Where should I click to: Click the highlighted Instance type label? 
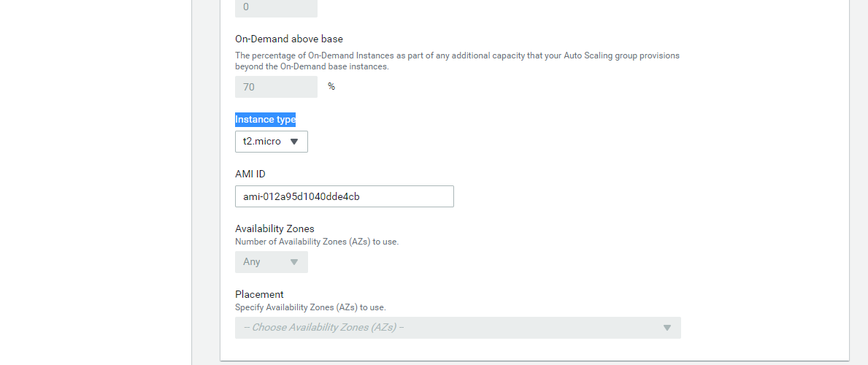[265, 119]
